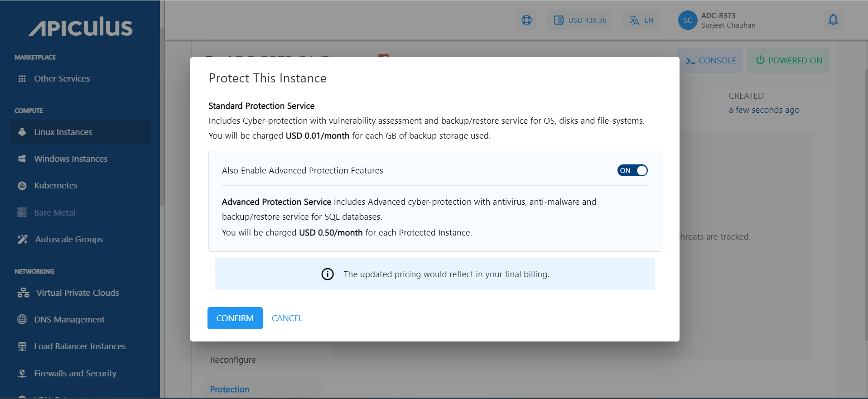Open the EN language selector

tap(641, 20)
